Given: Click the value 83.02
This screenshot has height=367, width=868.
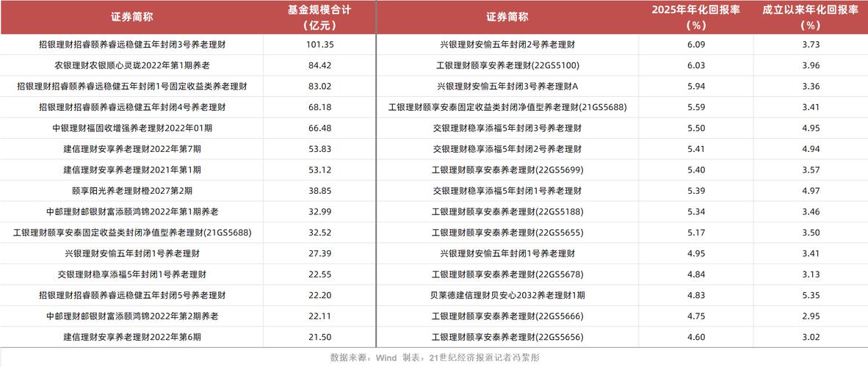Looking at the screenshot, I should pos(319,87).
